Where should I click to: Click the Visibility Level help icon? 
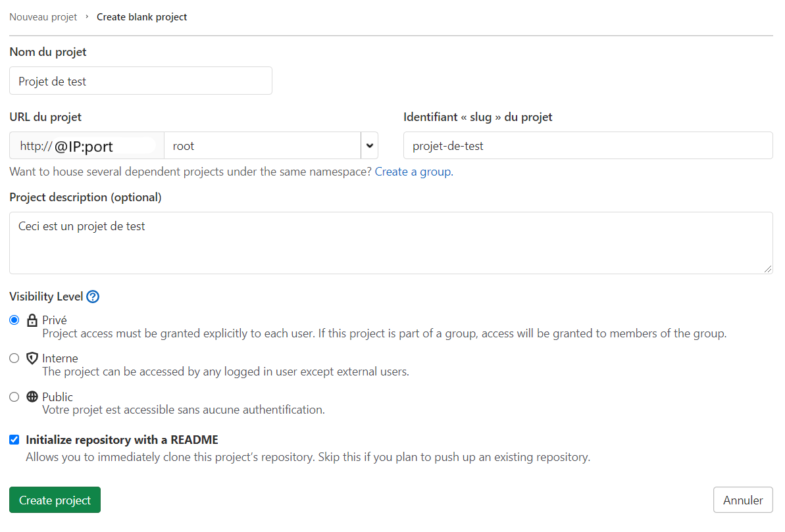(x=93, y=297)
